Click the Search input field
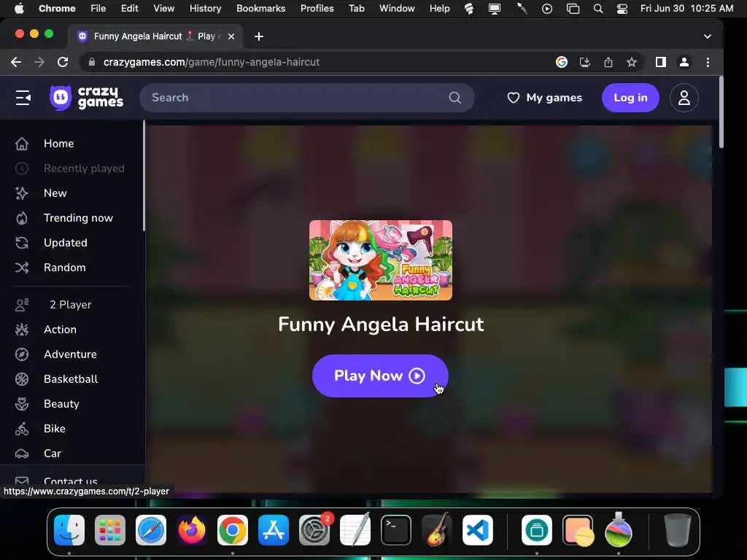Image resolution: width=747 pixels, height=560 pixels. click(x=307, y=98)
